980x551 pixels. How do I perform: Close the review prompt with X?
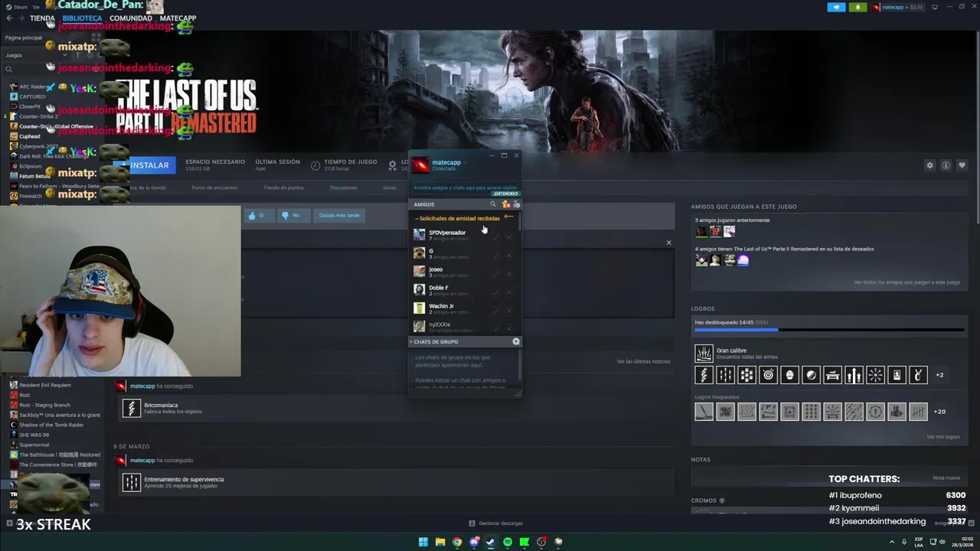pyautogui.click(x=668, y=243)
